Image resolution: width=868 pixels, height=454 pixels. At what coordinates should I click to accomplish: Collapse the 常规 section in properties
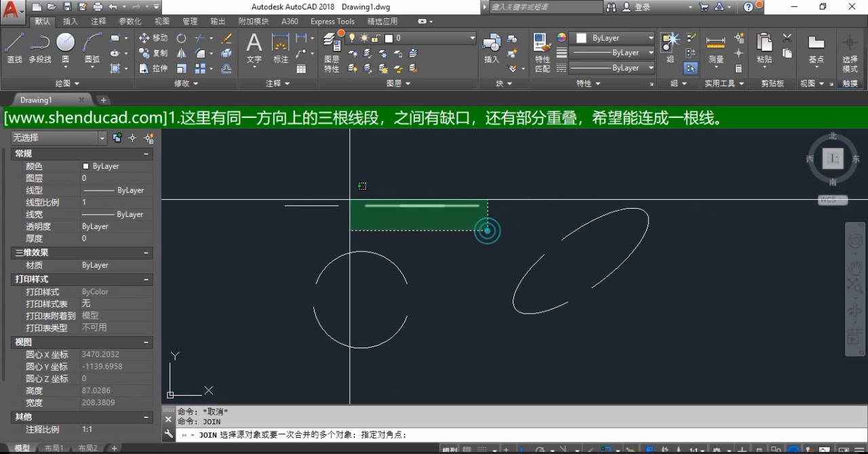click(146, 154)
